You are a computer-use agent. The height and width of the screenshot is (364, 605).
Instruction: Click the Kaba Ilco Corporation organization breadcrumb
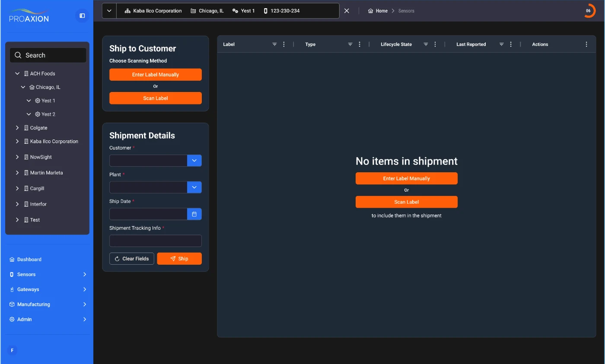click(x=153, y=11)
